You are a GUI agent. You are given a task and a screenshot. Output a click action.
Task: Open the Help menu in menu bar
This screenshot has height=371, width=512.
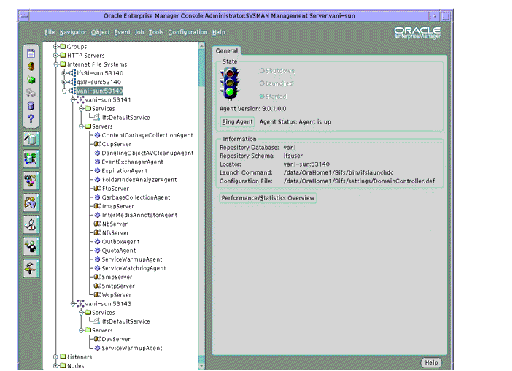point(219,32)
